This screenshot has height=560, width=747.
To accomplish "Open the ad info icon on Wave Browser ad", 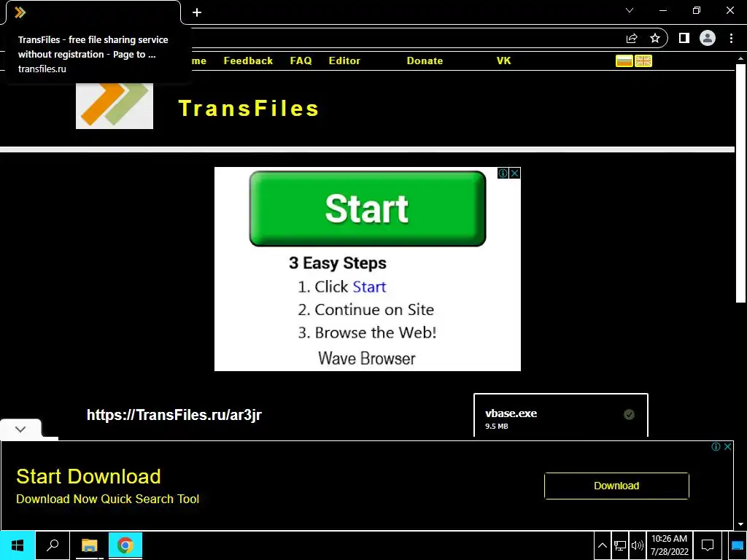I will click(x=503, y=174).
